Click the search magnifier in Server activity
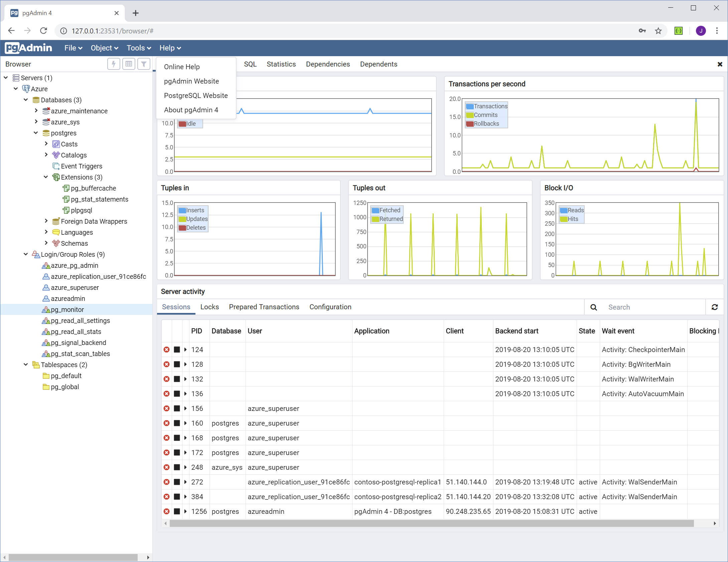728x562 pixels. tap(594, 307)
